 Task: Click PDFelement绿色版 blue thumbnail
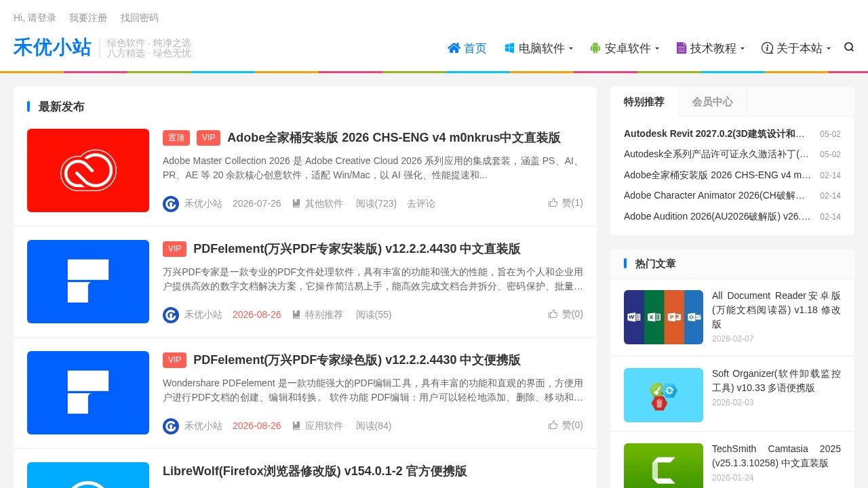click(x=88, y=392)
